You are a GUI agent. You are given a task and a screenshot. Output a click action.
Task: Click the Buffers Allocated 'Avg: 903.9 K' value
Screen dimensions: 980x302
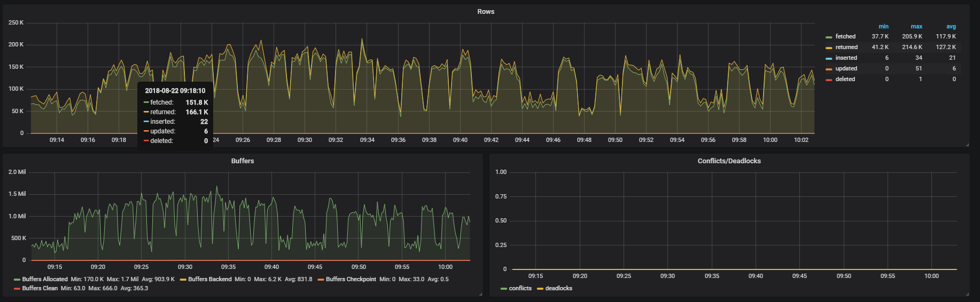(x=158, y=279)
